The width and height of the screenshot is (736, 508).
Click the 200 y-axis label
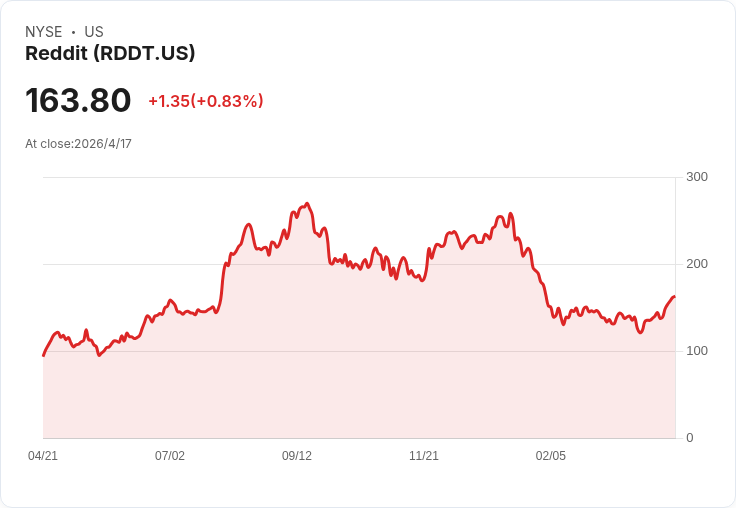tap(697, 264)
